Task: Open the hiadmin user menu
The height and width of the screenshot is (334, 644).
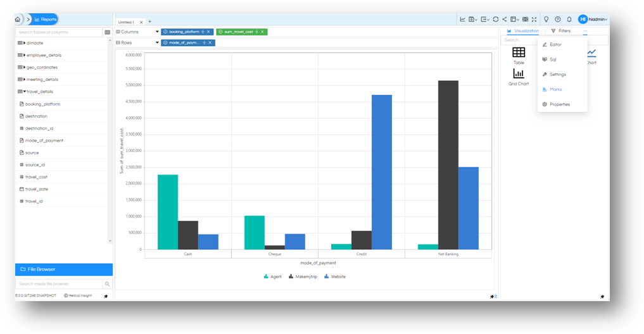Action: pos(593,19)
